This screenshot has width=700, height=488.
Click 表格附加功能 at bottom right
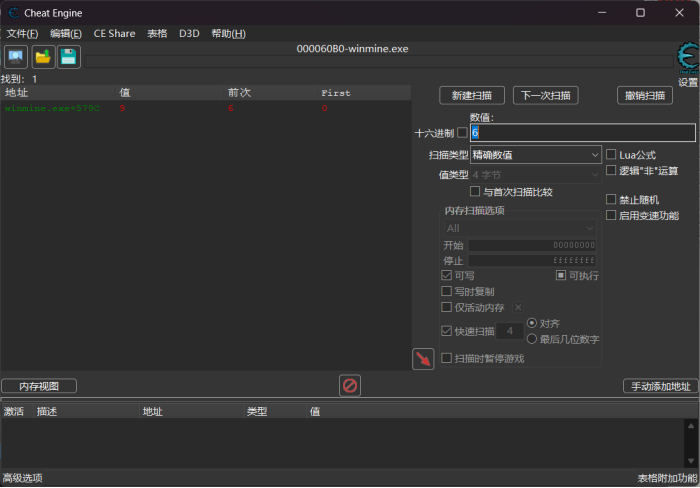coord(667,478)
